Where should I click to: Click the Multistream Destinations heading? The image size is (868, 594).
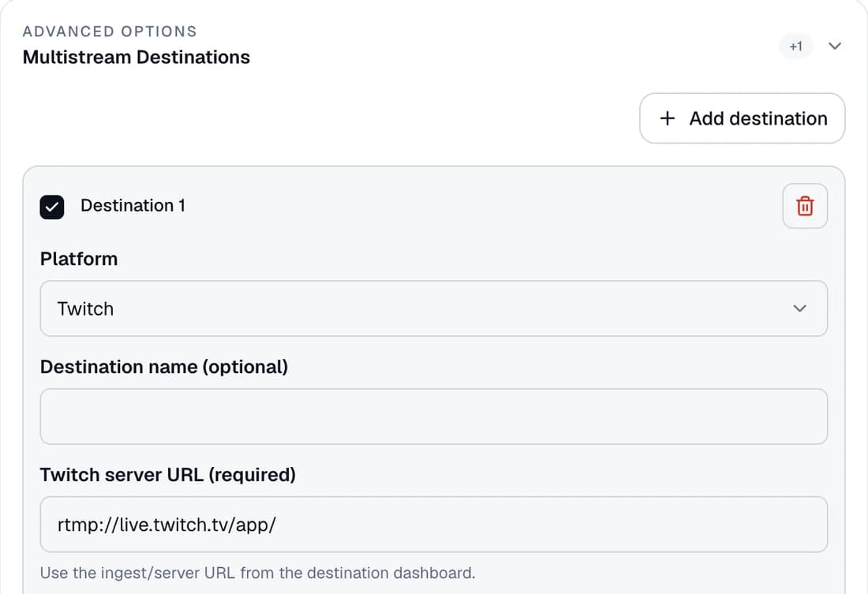click(137, 57)
